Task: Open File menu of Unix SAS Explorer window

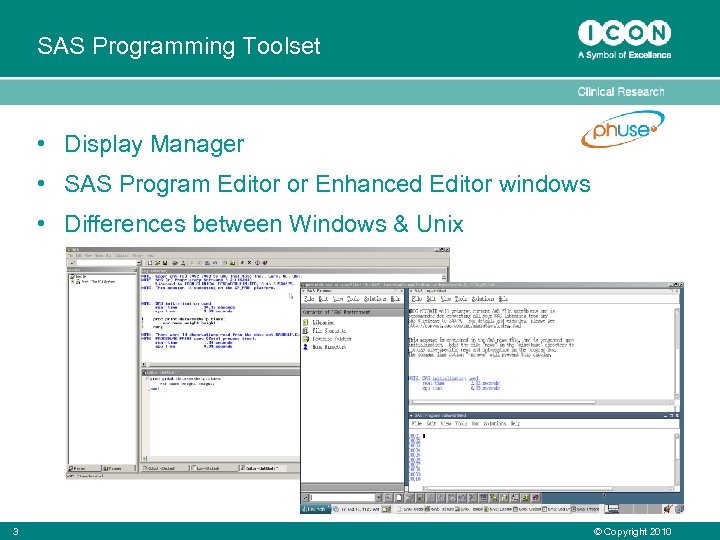Action: (309, 298)
